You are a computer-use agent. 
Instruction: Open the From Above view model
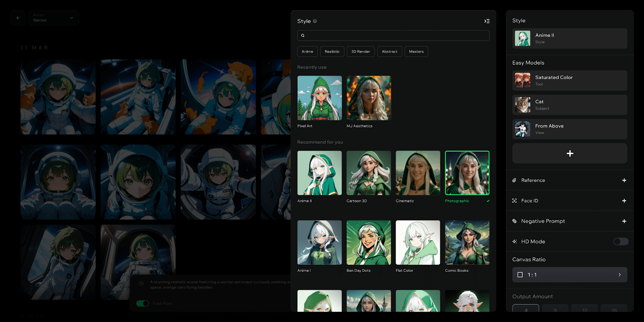[570, 129]
